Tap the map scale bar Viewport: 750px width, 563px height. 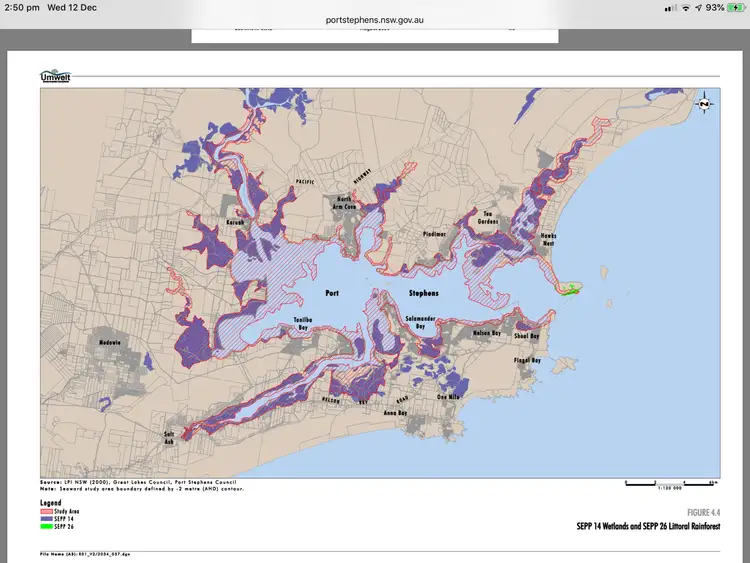coord(664,483)
